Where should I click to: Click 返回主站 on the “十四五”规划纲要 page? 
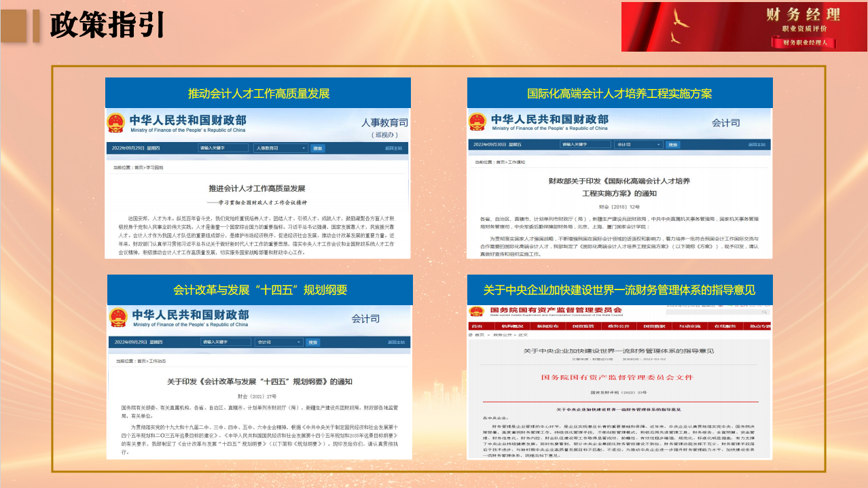396,342
